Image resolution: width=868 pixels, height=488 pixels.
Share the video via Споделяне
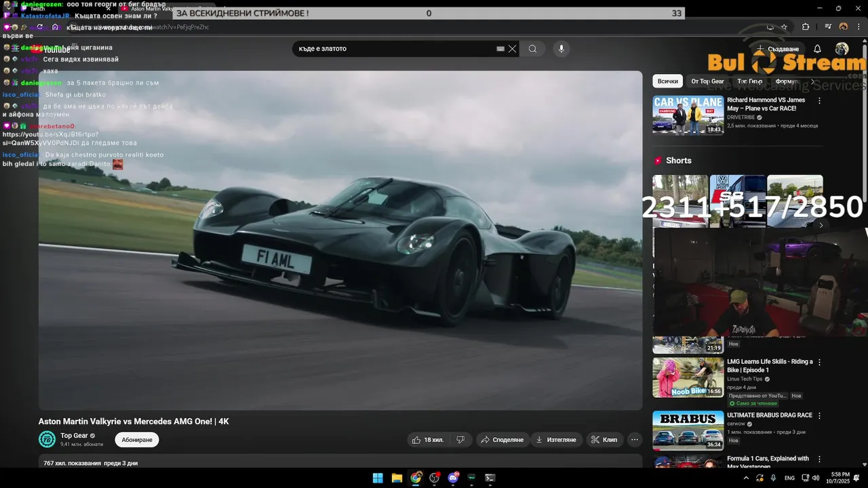502,440
